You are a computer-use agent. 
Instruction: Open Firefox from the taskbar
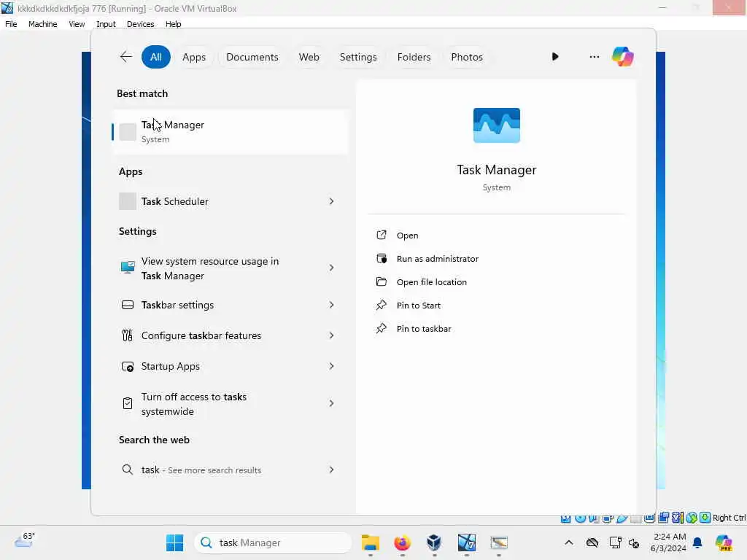pos(403,542)
